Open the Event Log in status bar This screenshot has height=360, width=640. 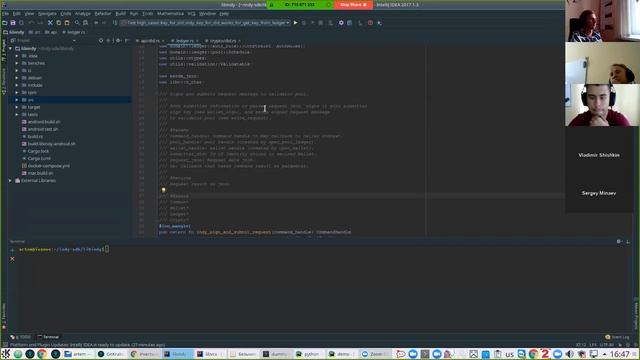pyautogui.click(x=618, y=337)
